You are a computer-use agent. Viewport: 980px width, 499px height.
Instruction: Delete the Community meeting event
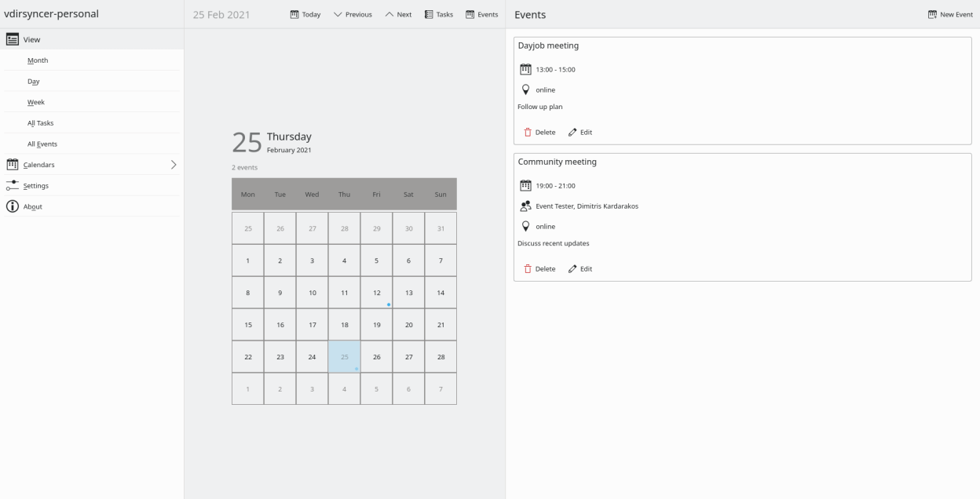(539, 268)
